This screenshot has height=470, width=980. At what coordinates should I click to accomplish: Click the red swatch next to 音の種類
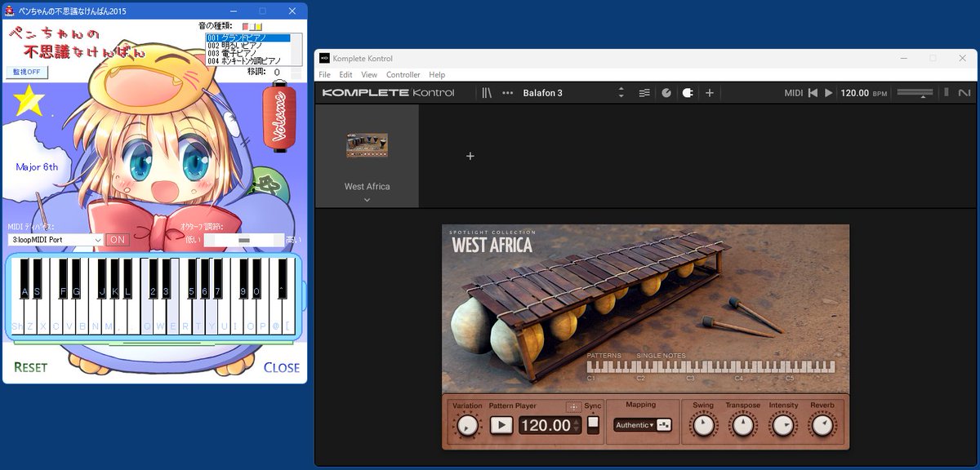(245, 27)
